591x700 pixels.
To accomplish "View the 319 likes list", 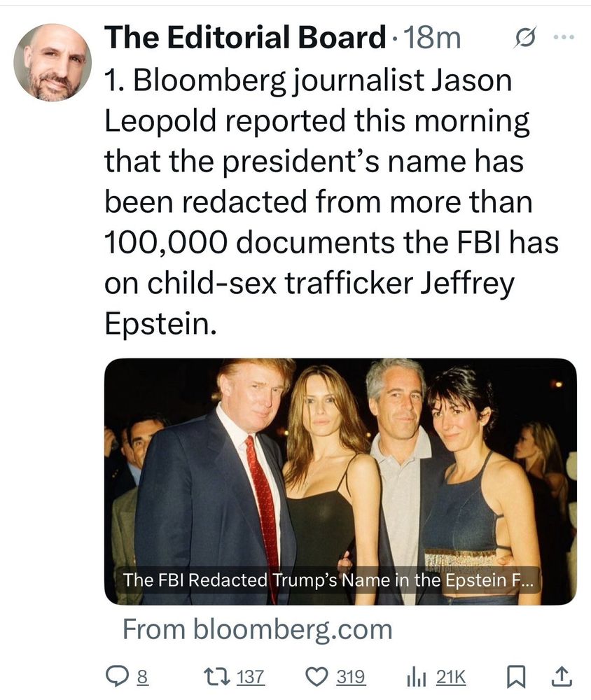I will click(x=352, y=676).
